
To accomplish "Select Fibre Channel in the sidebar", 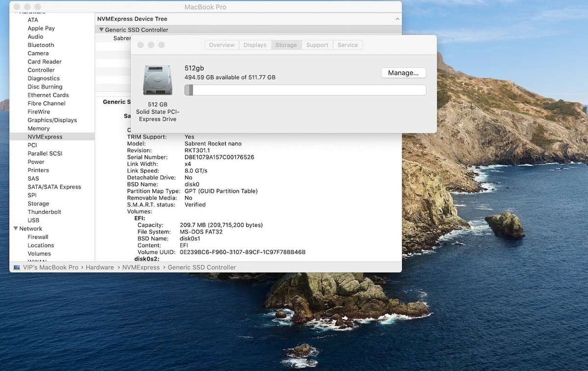I will pyautogui.click(x=47, y=103).
